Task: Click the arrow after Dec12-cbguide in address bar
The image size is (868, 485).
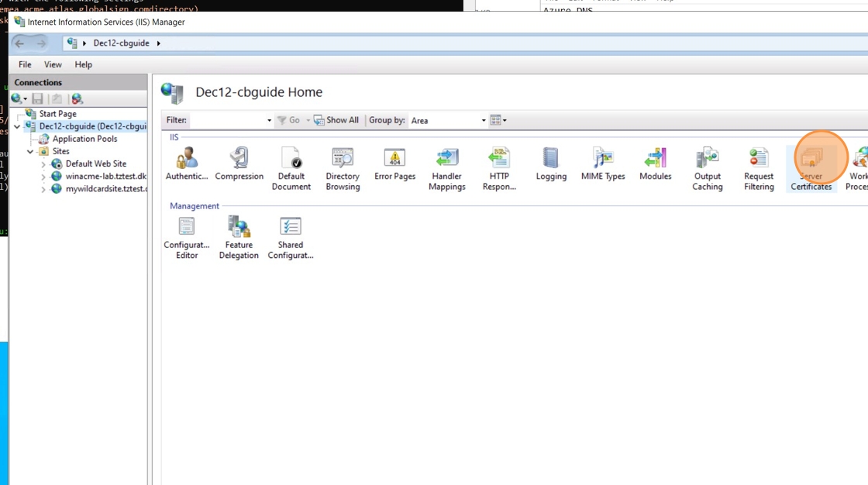Action: [x=158, y=43]
